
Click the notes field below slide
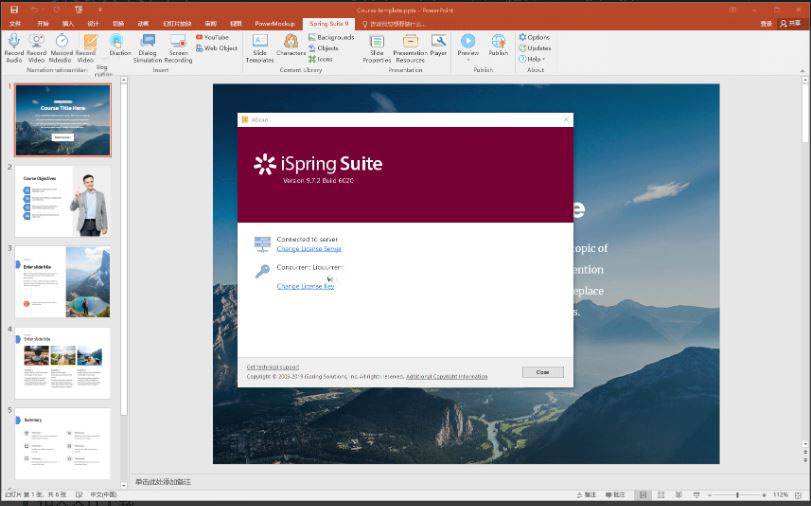click(x=465, y=482)
